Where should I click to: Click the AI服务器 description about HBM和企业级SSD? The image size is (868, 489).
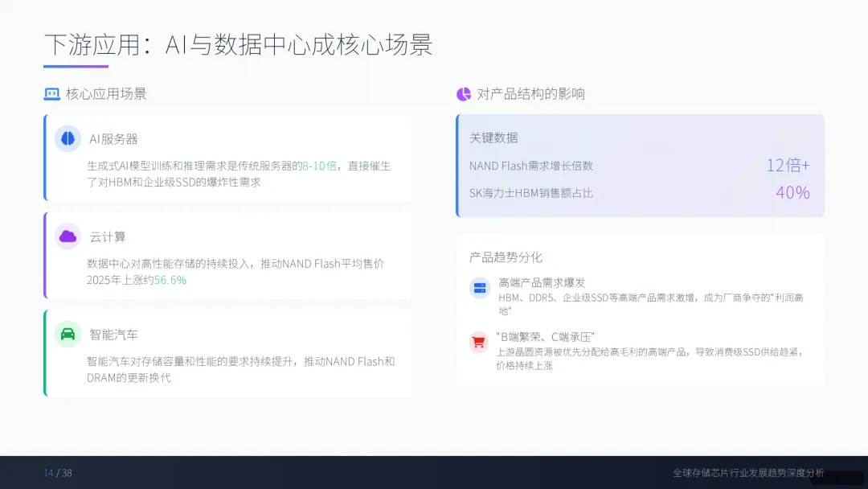(239, 174)
